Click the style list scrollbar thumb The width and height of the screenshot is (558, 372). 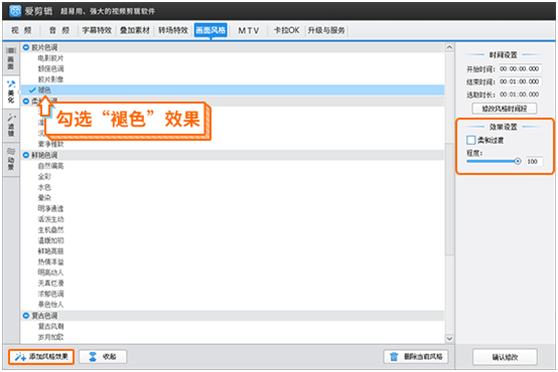point(449,199)
